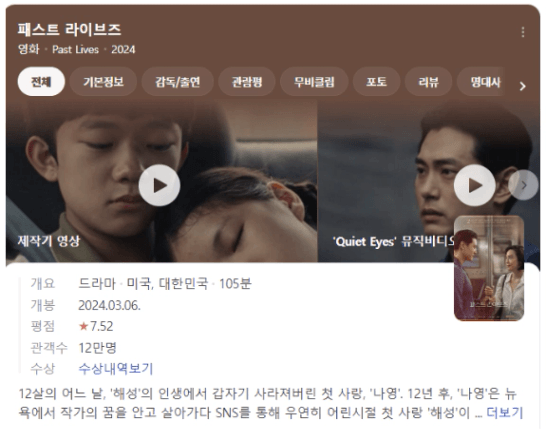This screenshot has width=546, height=441.
Task: Switch to the 기본정보 tab
Action: (103, 82)
